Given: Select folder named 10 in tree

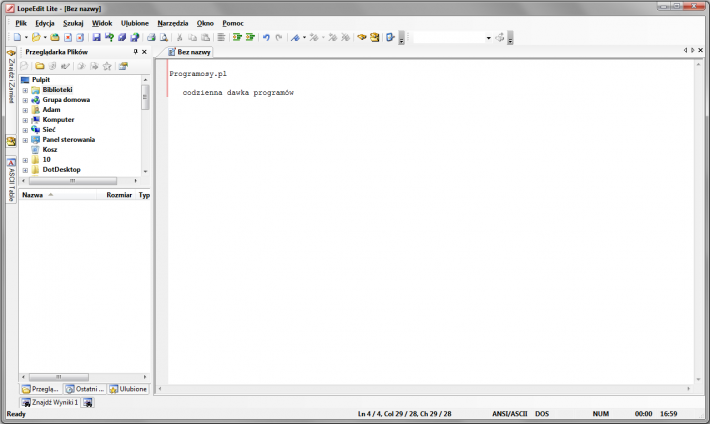Looking at the screenshot, I should pos(47,159).
